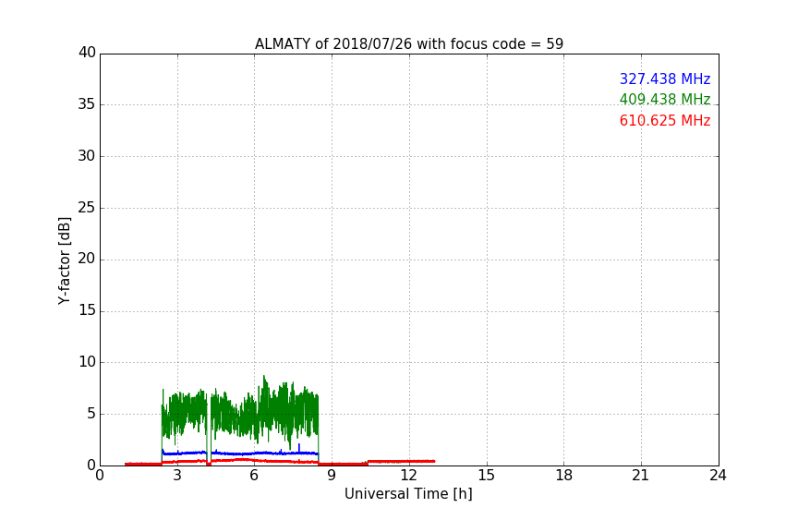The height and width of the screenshot is (532, 798).
Task: Click the x-axis tick label 3
Action: click(177, 476)
